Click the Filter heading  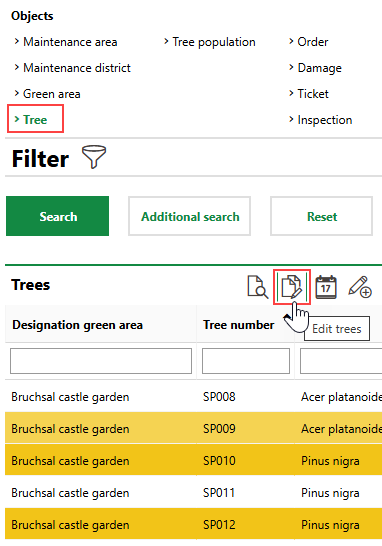[x=40, y=159]
